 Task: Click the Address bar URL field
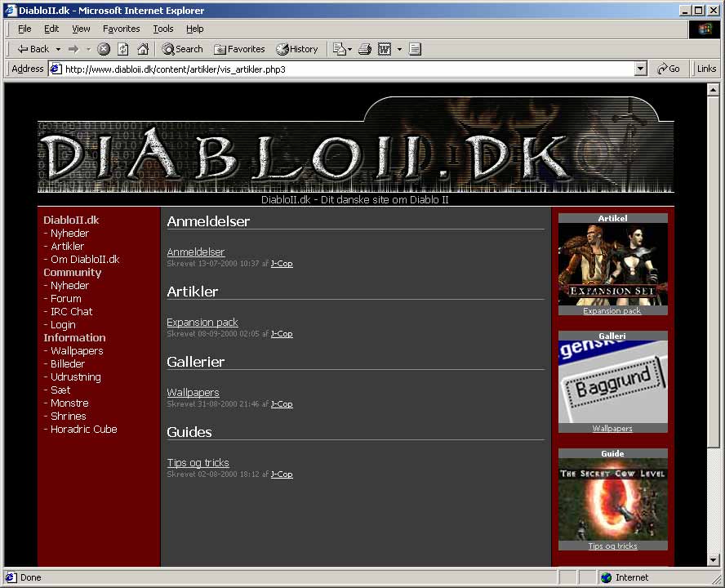(x=349, y=69)
